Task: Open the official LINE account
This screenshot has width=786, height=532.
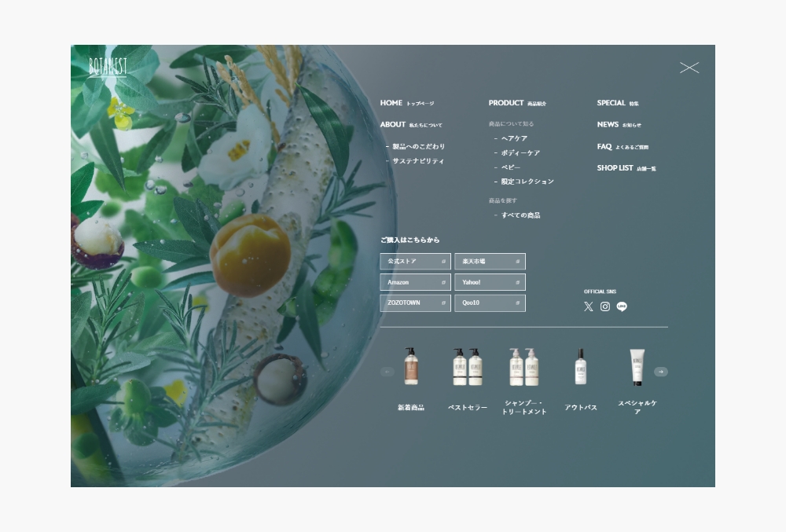Action: coord(622,306)
